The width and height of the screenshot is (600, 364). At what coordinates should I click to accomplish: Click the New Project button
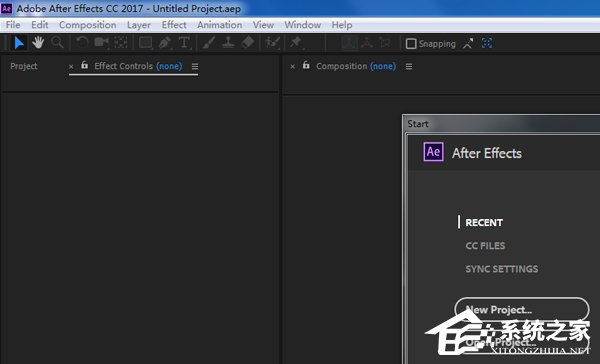522,309
